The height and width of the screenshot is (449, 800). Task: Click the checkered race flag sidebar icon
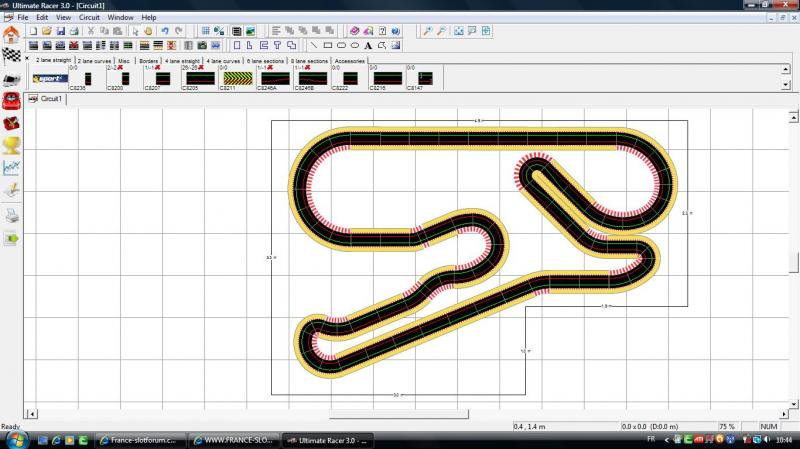click(x=11, y=55)
